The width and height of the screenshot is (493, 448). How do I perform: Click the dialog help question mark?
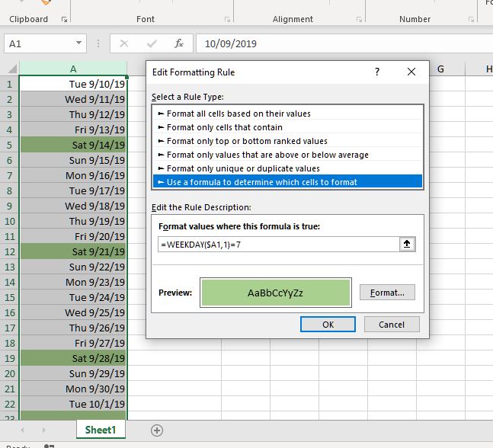point(377,72)
